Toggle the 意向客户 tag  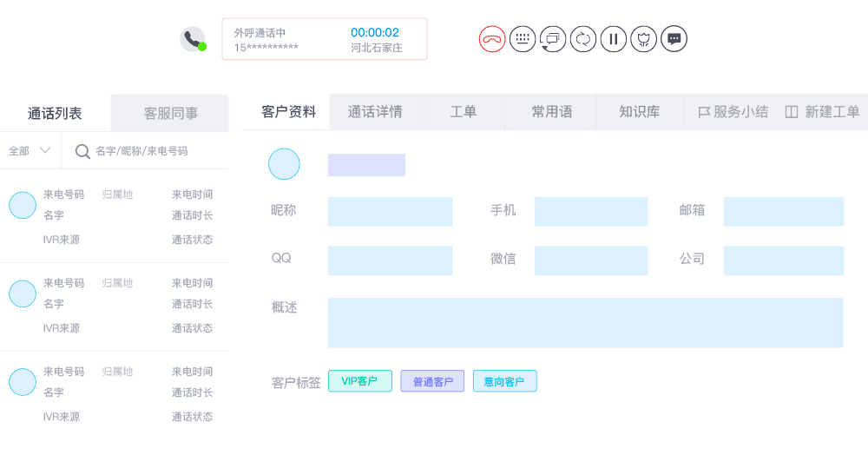[x=504, y=381]
